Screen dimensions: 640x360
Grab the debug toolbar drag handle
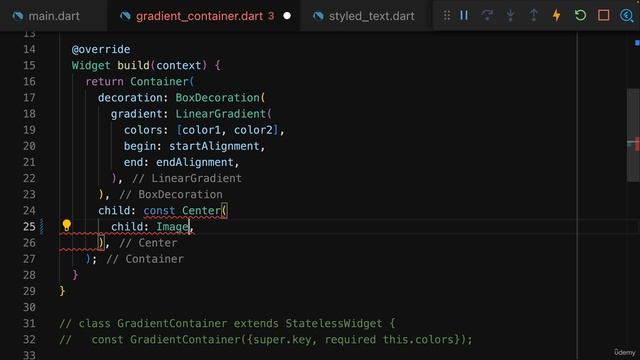[447, 16]
